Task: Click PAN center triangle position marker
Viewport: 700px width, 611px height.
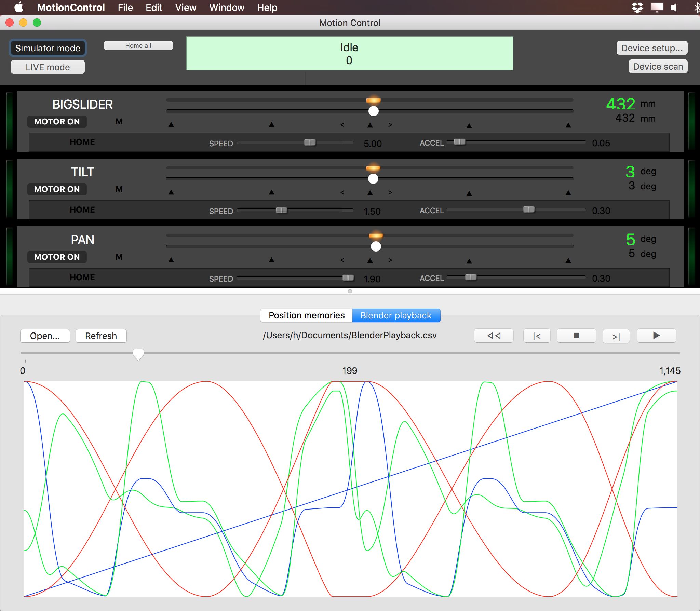Action: tap(370, 260)
